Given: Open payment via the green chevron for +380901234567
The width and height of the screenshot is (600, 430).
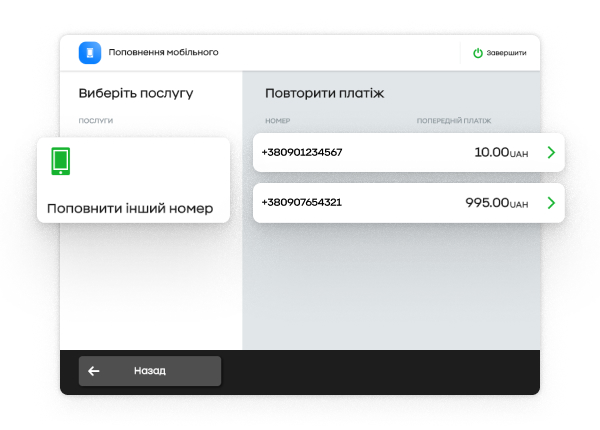Looking at the screenshot, I should point(550,153).
